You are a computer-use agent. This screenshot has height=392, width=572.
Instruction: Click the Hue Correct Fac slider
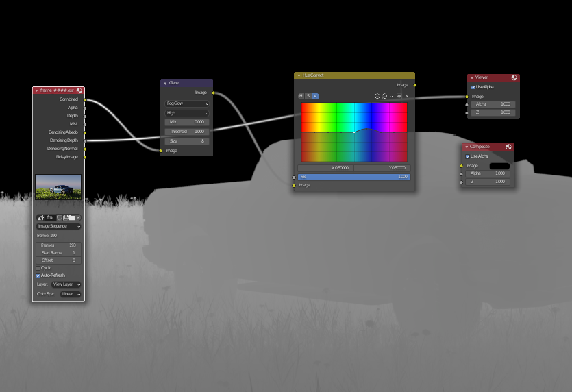coord(354,177)
